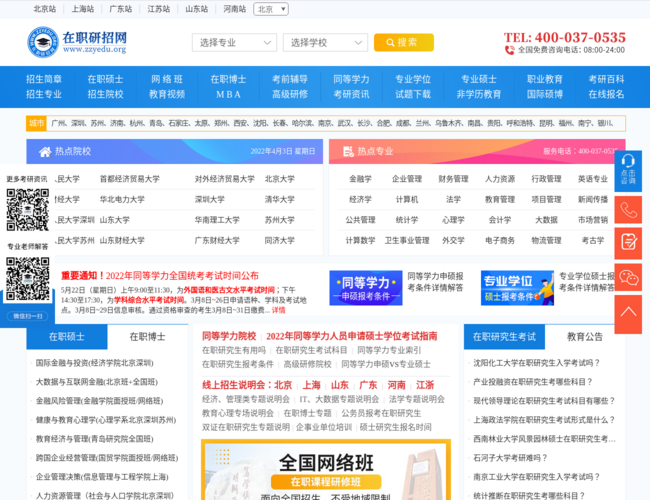This screenshot has width=650, height=500.
Task: Open the MBA navigation item
Action: 228,95
